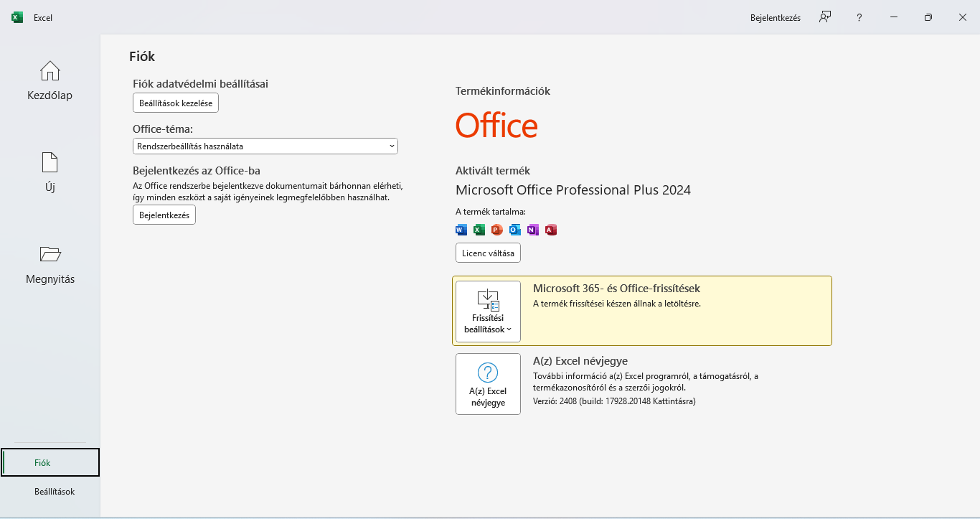Click the Beállítások kezelése button

[176, 103]
